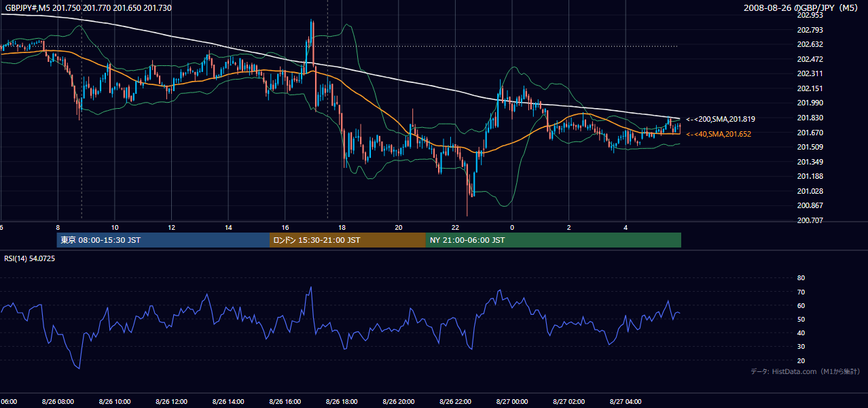The image size is (868, 408).
Task: Click price axis value 202.472
Action: [810, 59]
